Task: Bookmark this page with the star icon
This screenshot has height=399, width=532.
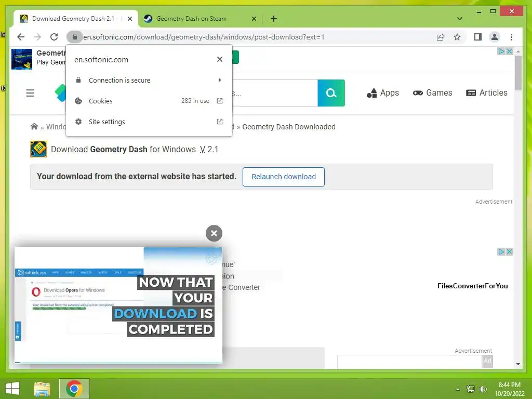Action: (x=457, y=37)
